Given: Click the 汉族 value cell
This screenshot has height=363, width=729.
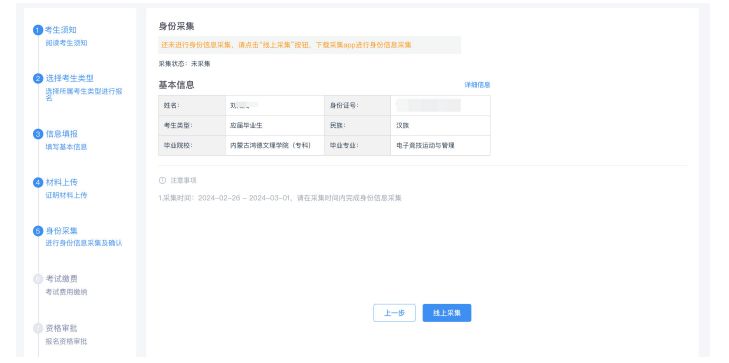Looking at the screenshot, I should click(440, 125).
